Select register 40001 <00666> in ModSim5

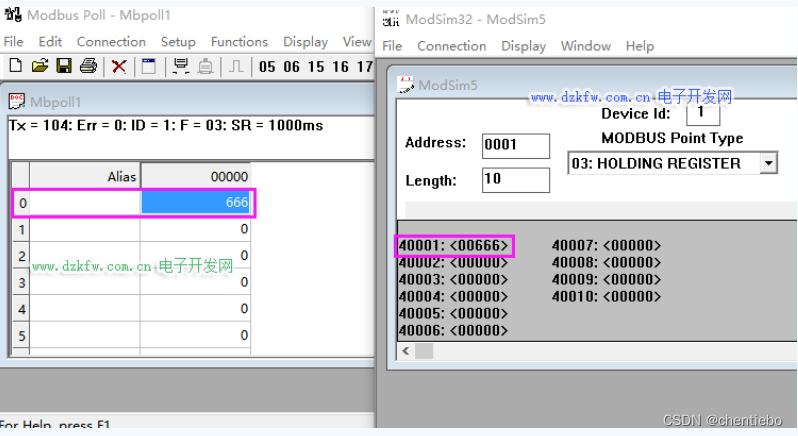pos(453,246)
